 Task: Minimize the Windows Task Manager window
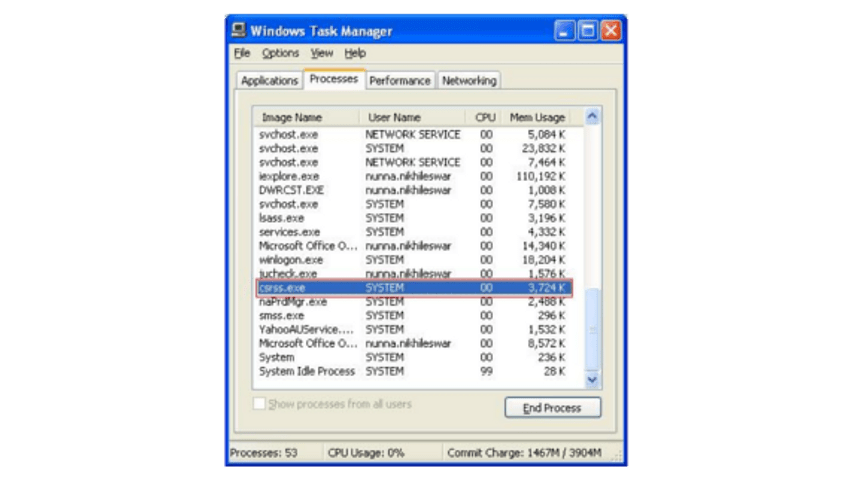point(564,30)
